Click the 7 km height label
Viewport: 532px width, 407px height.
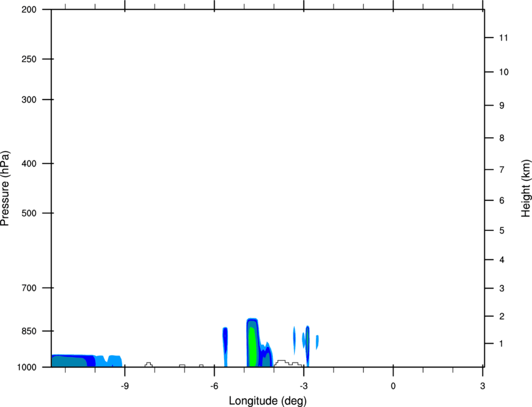point(502,170)
